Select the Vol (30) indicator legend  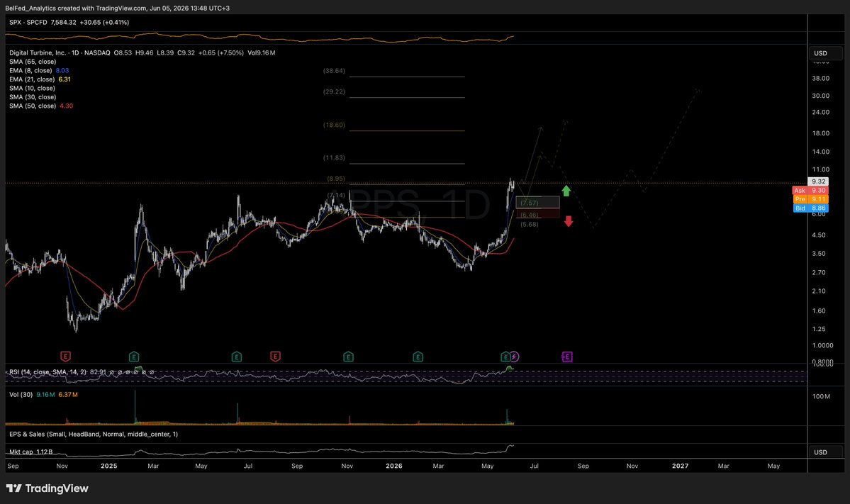21,395
